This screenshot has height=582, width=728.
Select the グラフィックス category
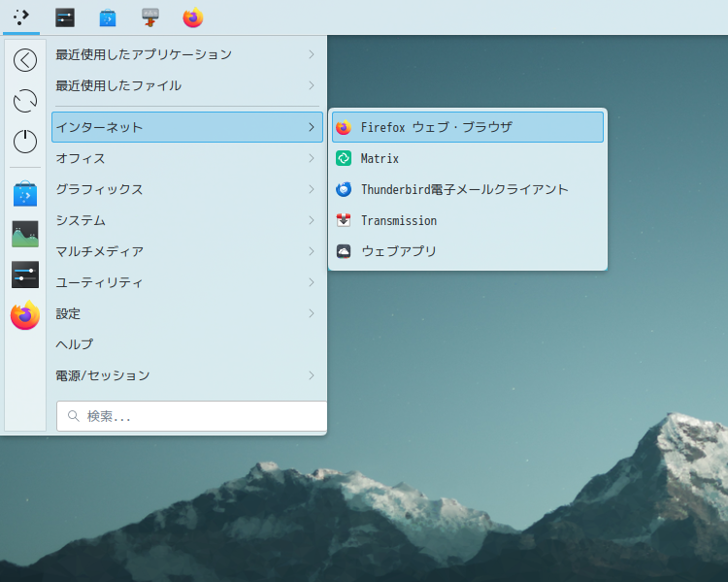[187, 189]
